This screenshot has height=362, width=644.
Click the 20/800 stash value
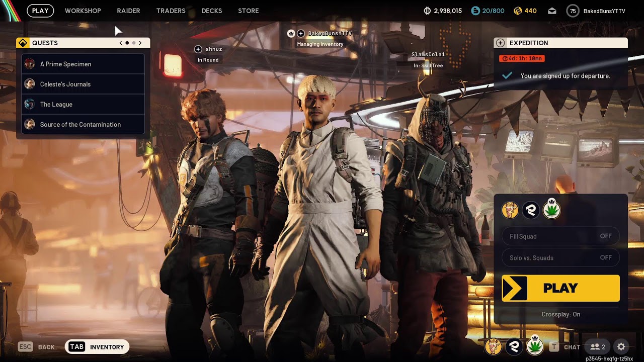point(493,11)
